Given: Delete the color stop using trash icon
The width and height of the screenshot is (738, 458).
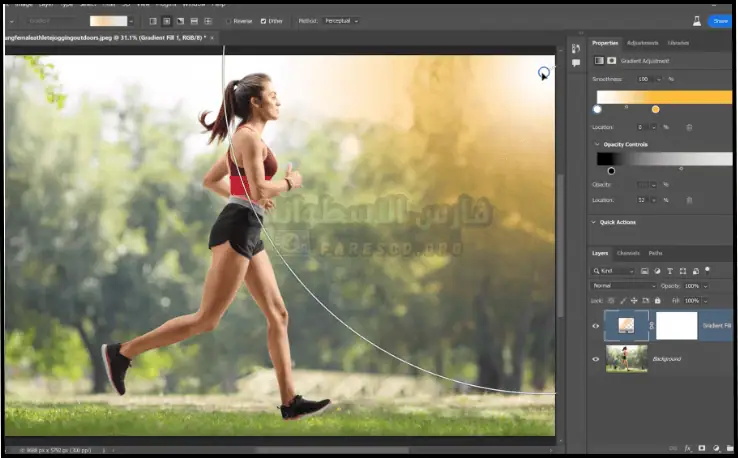Looking at the screenshot, I should pos(690,127).
